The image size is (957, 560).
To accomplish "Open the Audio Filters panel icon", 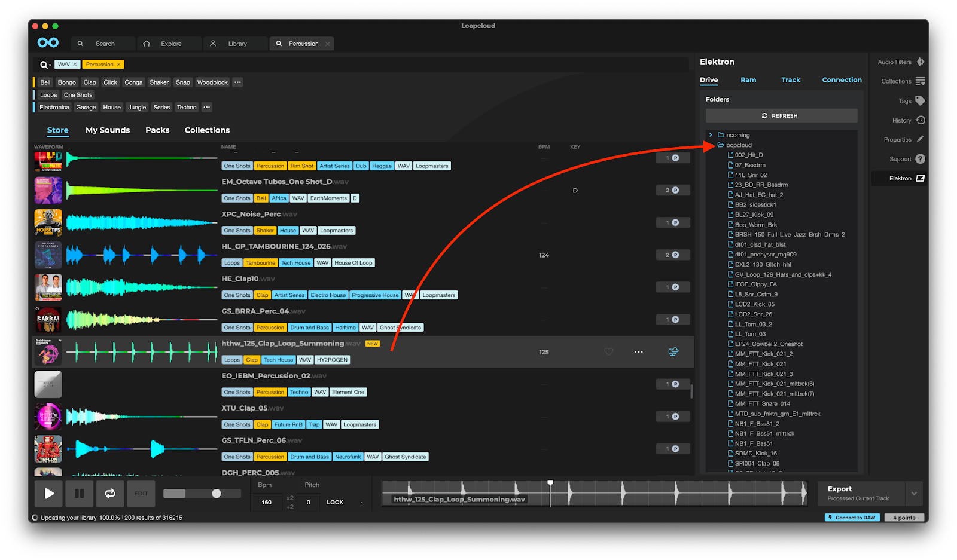I will click(921, 62).
